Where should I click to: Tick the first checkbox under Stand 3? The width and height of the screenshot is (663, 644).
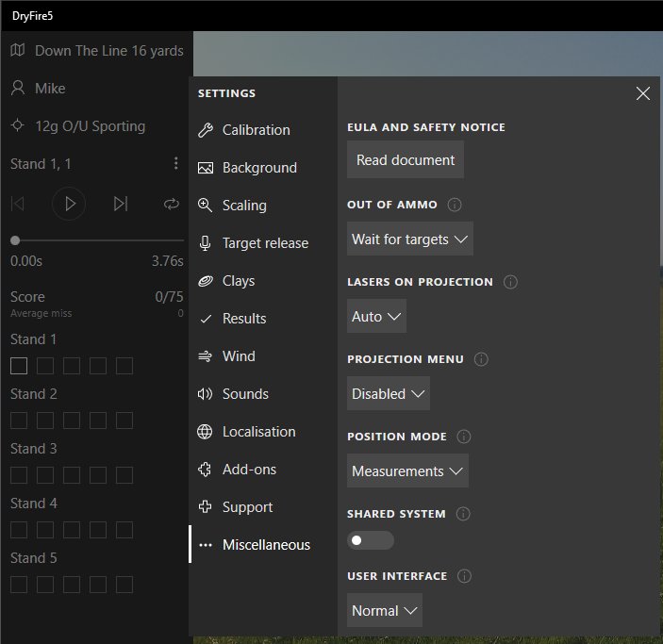coord(19,475)
